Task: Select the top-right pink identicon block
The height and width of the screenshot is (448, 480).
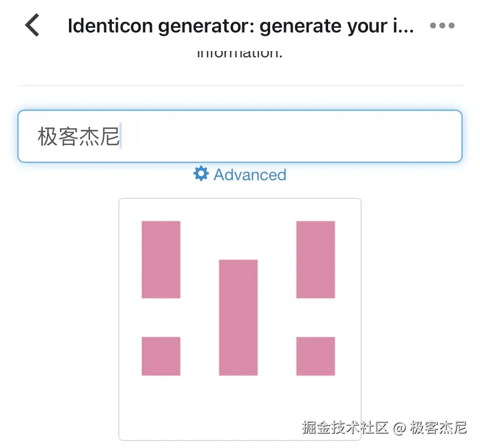Action: [x=315, y=259]
